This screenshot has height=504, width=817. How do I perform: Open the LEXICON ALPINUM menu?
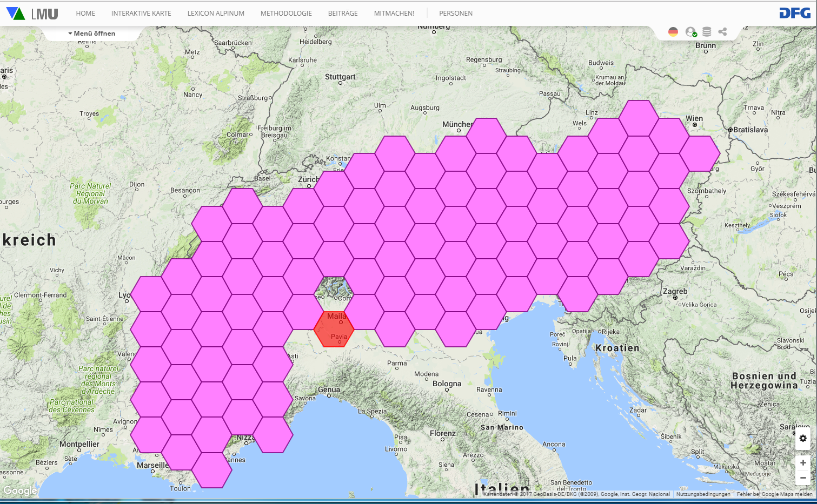(216, 14)
